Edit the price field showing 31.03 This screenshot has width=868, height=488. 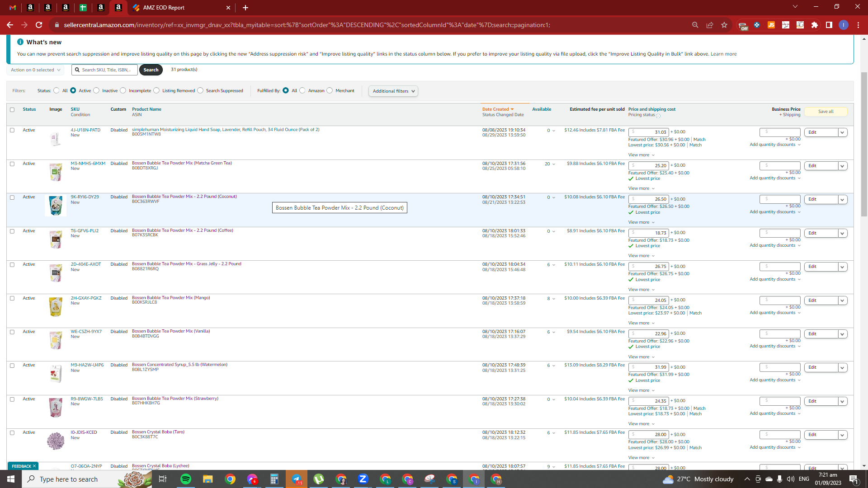pyautogui.click(x=648, y=132)
